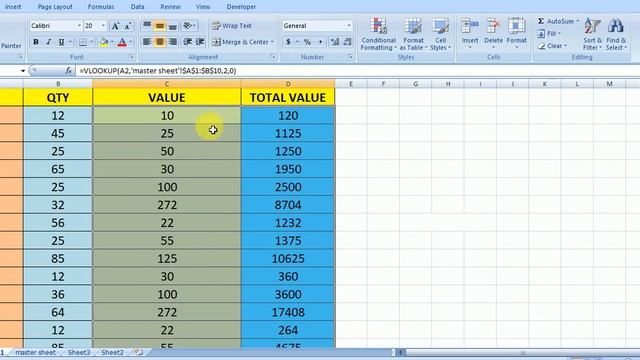The width and height of the screenshot is (640, 360).
Task: Center text horizontally
Action: tap(160, 42)
